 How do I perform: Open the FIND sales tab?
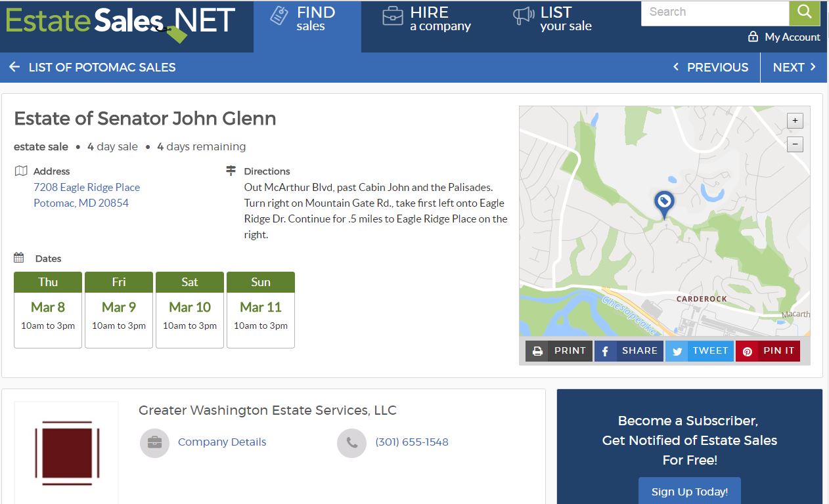tap(307, 19)
